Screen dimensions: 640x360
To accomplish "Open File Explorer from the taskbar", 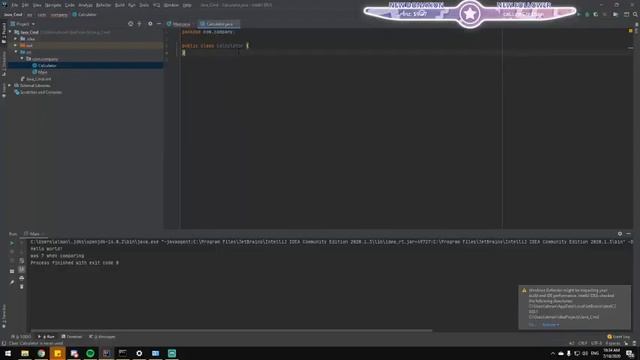I will tap(25, 353).
